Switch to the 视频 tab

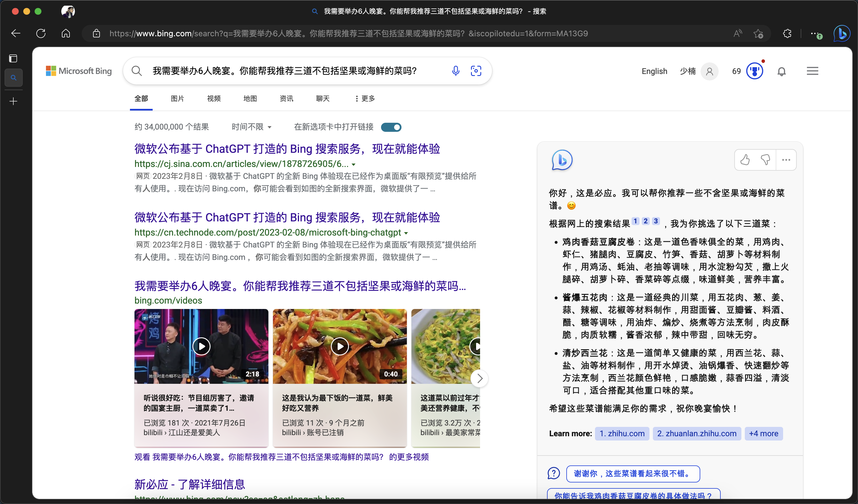(214, 99)
